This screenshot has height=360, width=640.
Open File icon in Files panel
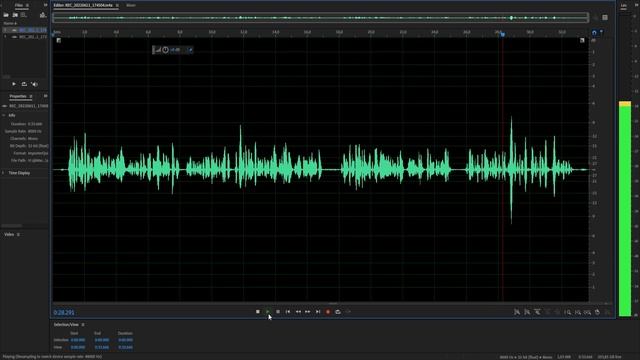(6, 15)
